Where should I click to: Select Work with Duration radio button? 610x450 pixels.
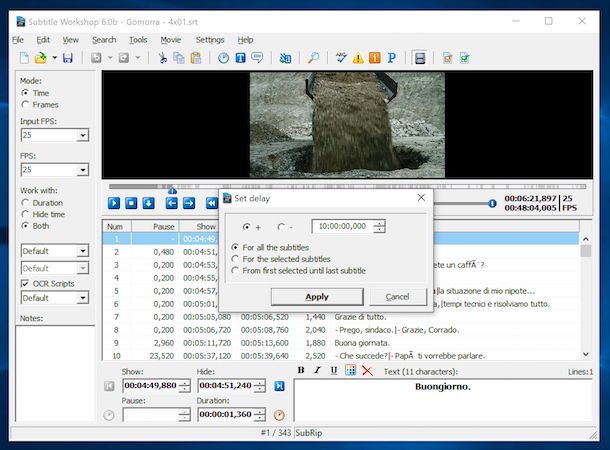(x=25, y=203)
